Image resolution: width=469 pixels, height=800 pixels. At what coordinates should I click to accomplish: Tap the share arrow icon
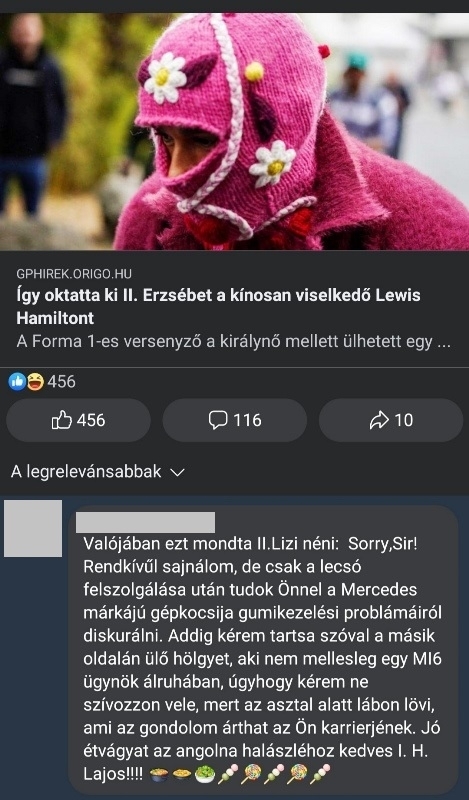point(379,420)
